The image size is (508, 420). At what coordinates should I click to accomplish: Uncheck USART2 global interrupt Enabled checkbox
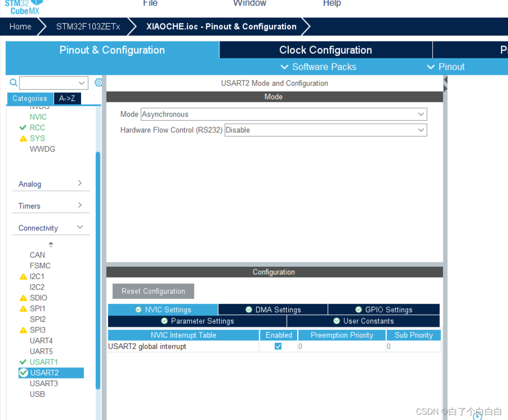pyautogui.click(x=278, y=347)
